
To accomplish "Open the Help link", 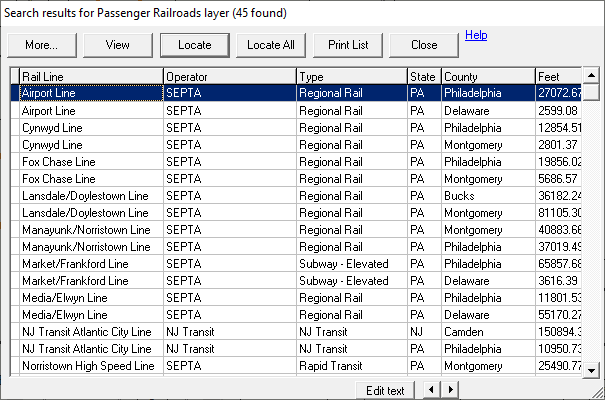I will (x=476, y=35).
